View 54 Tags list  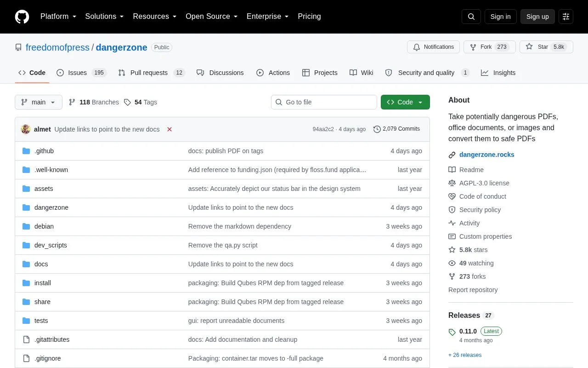tap(141, 102)
